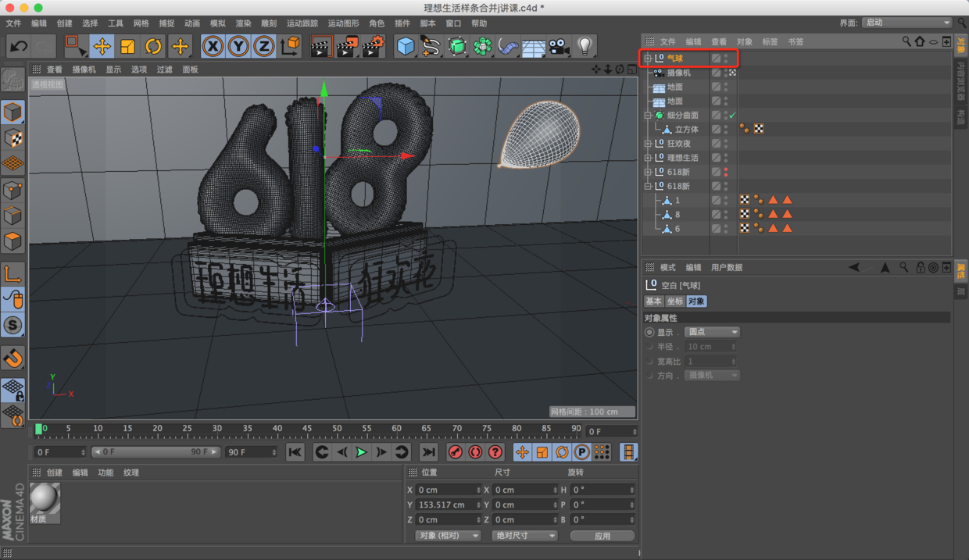The width and height of the screenshot is (969, 560).
Task: Go to end of animation
Action: click(428, 452)
